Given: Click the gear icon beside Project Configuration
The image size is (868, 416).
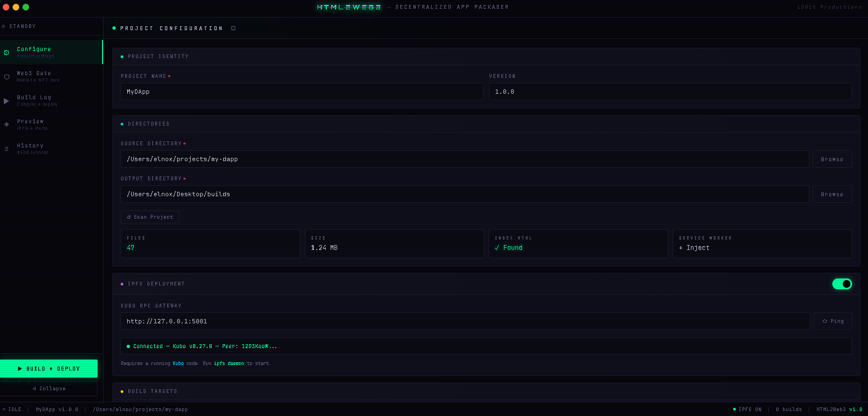Looking at the screenshot, I should (x=233, y=29).
